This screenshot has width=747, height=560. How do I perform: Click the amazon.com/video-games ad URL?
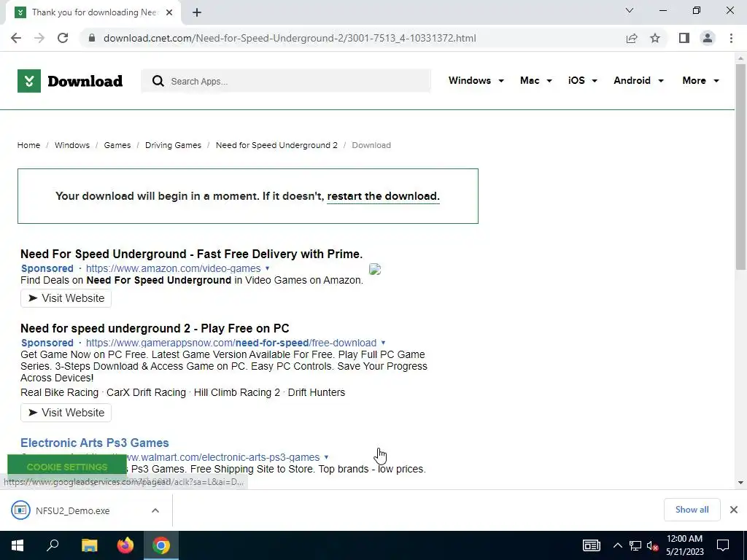(174, 268)
